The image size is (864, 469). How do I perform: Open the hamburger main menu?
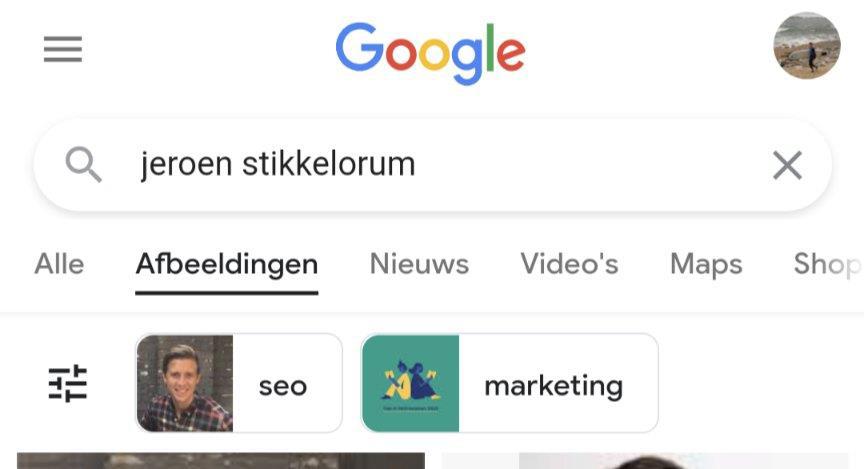click(x=63, y=50)
